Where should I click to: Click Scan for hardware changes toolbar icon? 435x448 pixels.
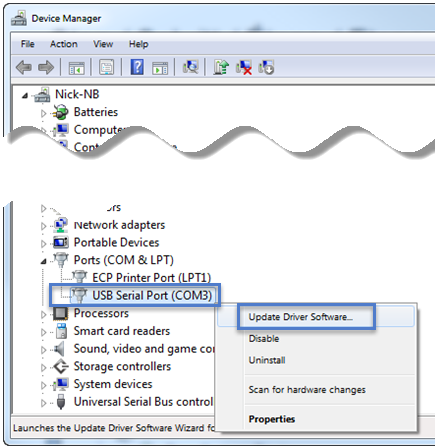(191, 67)
